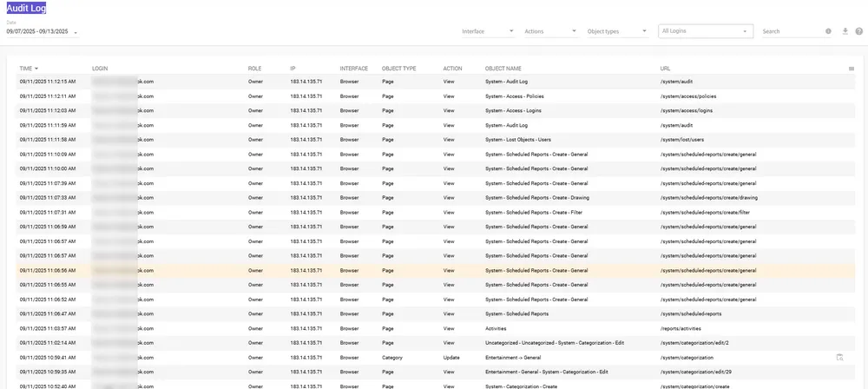Select the Audit Log page title
Image resolution: width=868 pixels, height=389 pixels.
click(x=26, y=9)
